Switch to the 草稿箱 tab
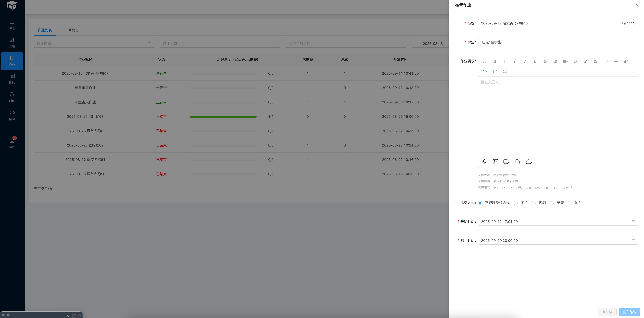 tap(73, 30)
